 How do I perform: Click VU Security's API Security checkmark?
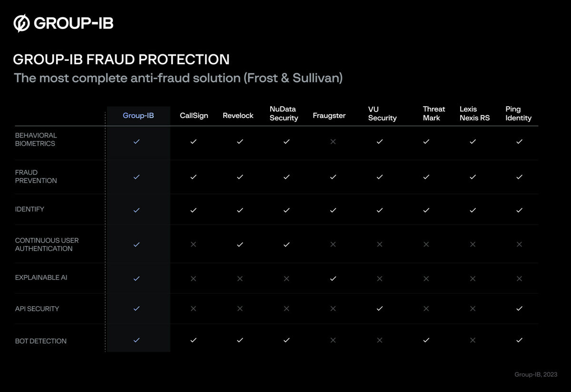tap(379, 308)
